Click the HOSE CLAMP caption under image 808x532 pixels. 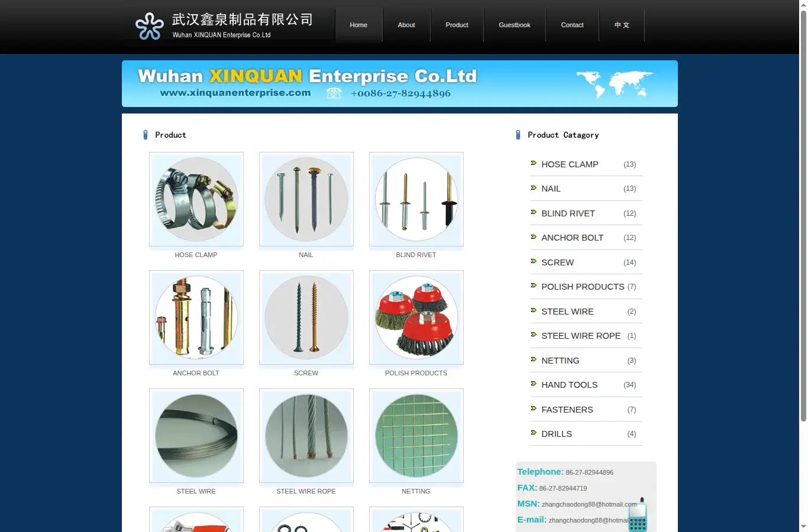196,255
